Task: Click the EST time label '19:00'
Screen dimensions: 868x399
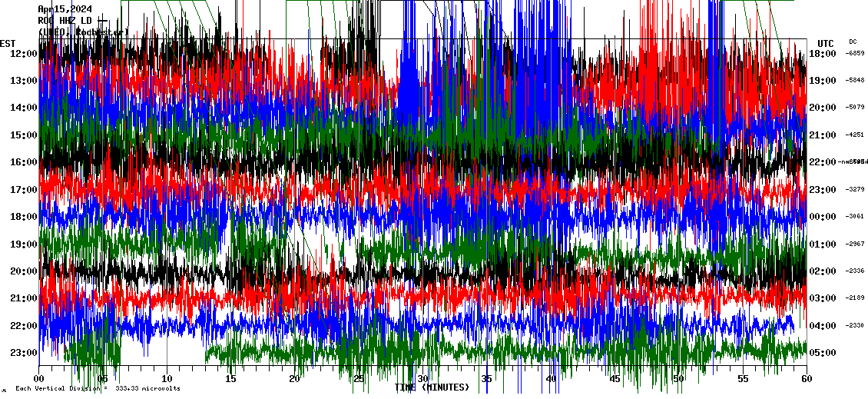Action: tap(23, 244)
